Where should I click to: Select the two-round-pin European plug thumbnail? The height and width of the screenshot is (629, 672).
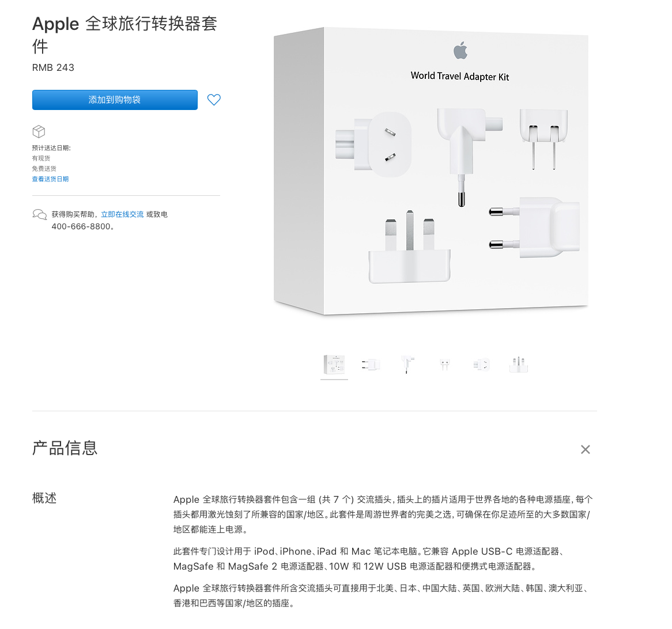(x=371, y=365)
